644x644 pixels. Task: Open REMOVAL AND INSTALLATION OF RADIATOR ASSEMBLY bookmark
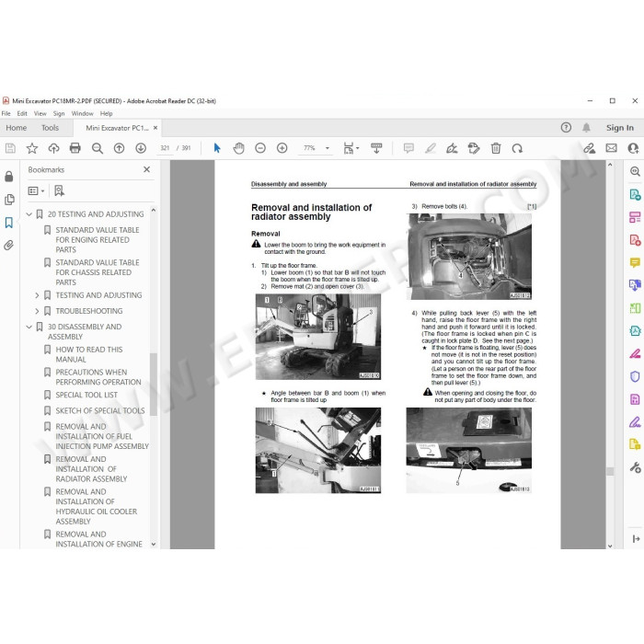92,469
